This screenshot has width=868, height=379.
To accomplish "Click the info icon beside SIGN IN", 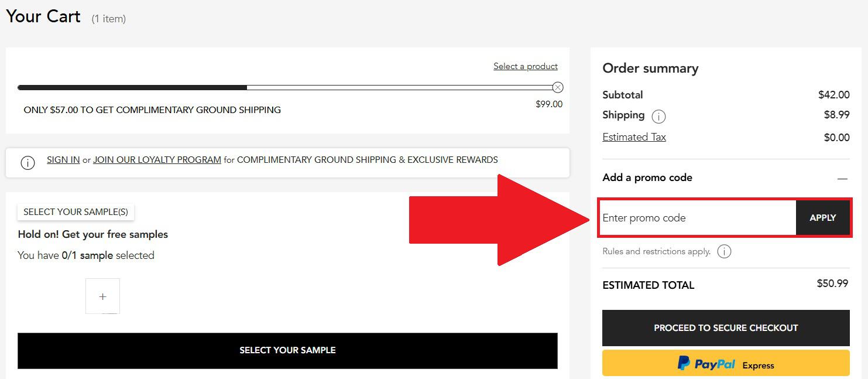I will click(28, 163).
